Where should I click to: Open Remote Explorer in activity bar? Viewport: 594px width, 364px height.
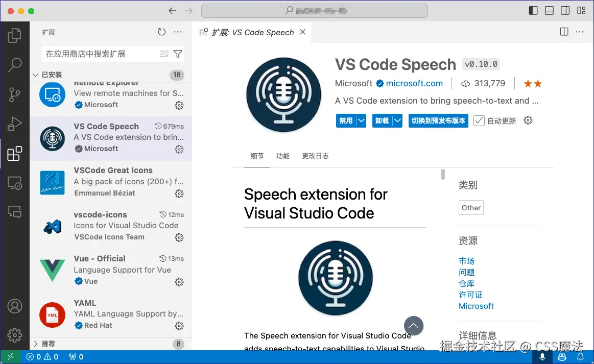(14, 183)
